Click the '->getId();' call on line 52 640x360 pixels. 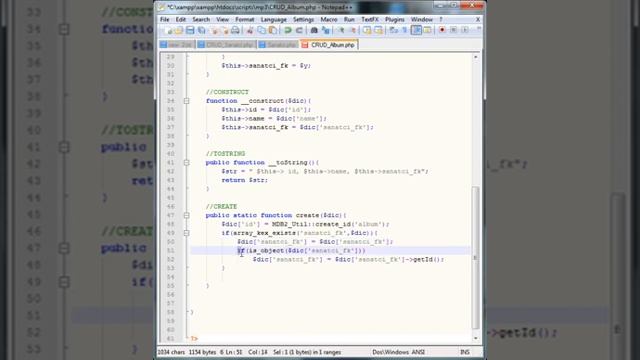(x=424, y=260)
